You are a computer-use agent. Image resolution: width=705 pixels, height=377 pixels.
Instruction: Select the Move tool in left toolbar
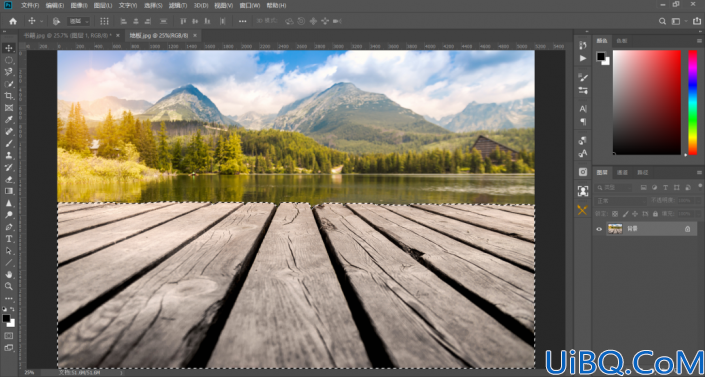click(x=9, y=48)
